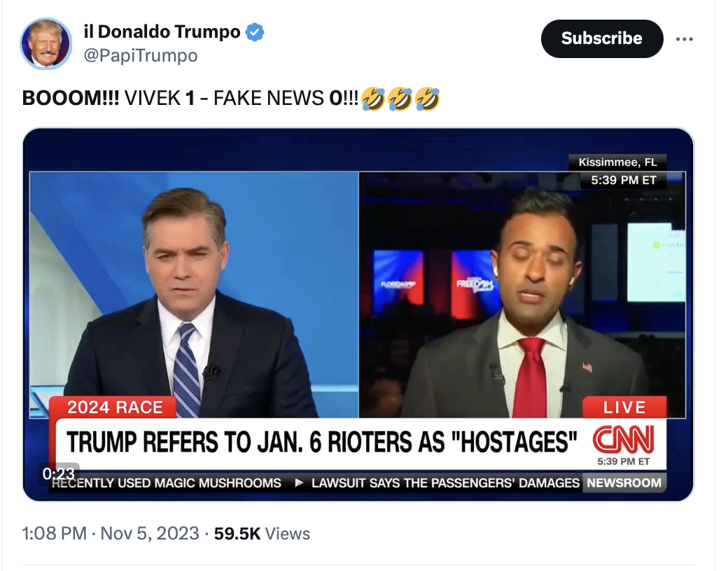
Task: Click the red LIVE badge in the video
Action: 624,407
